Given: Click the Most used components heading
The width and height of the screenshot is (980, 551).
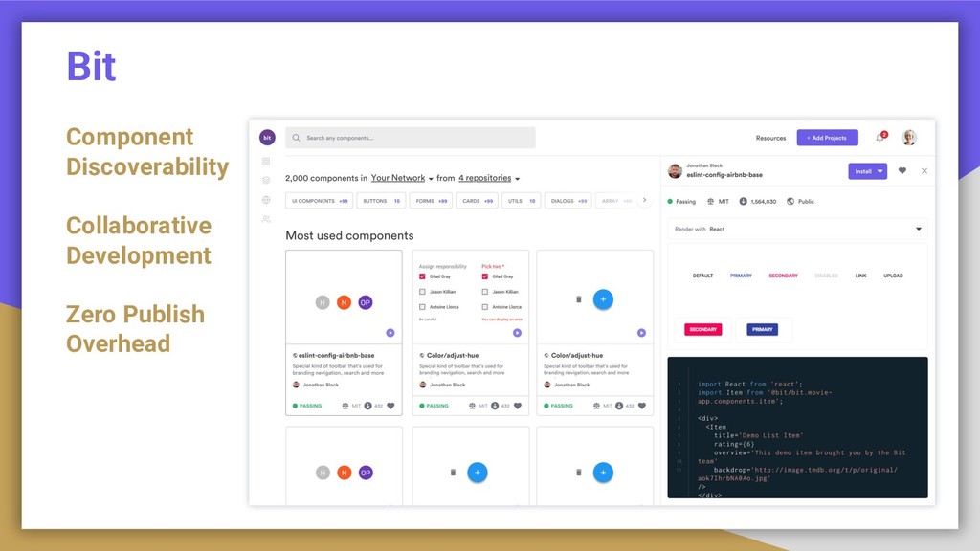Looking at the screenshot, I should pyautogui.click(x=349, y=235).
